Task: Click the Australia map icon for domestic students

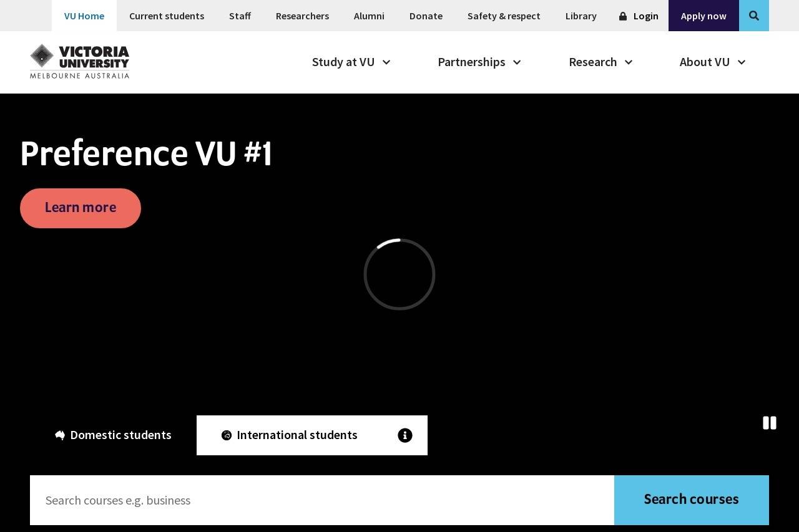Action: (60, 435)
